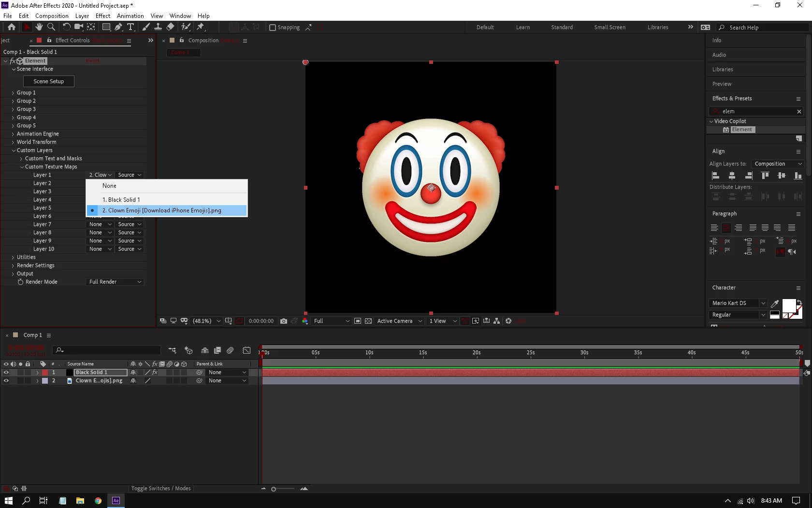
Task: Open the viewer resolution dropdown set to Full
Action: pyautogui.click(x=331, y=321)
